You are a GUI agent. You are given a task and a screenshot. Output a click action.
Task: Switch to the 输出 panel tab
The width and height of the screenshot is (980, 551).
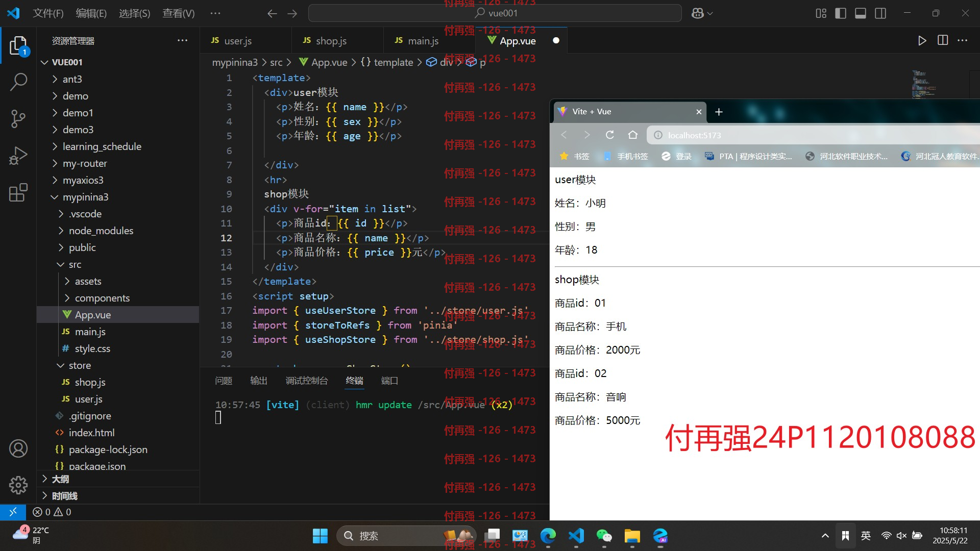(x=259, y=381)
